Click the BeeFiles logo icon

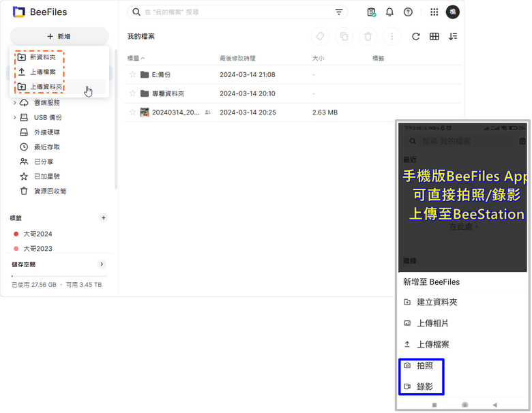click(18, 12)
